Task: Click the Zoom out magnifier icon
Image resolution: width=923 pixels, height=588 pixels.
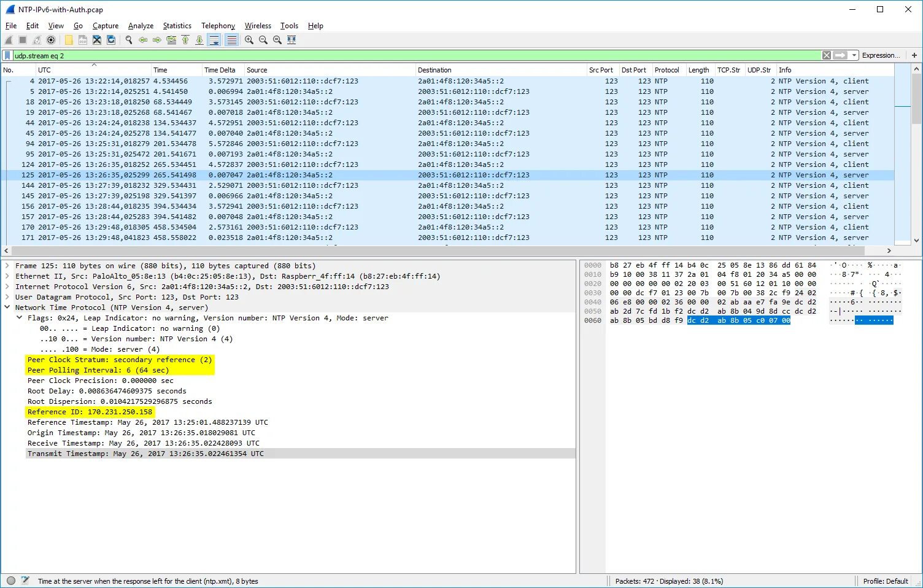Action: click(x=263, y=40)
